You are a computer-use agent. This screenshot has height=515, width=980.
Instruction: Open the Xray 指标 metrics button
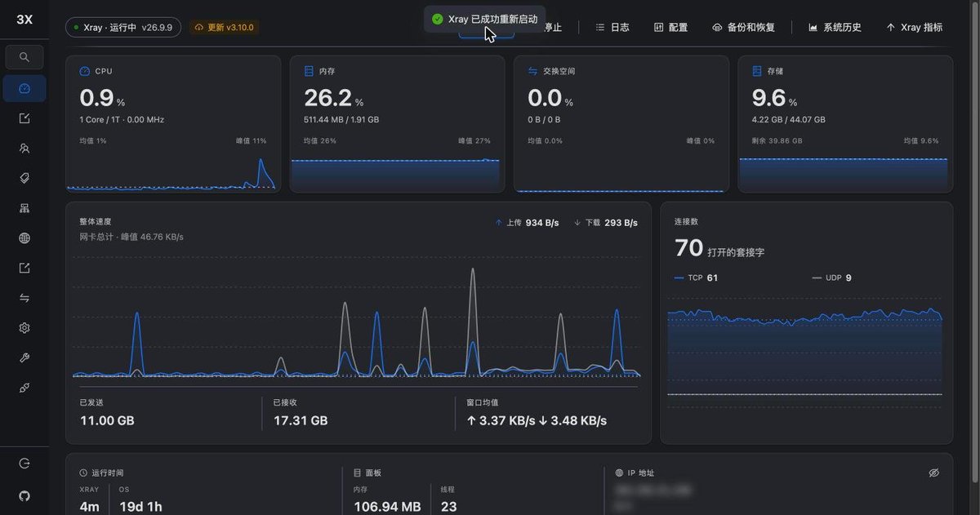tap(915, 28)
